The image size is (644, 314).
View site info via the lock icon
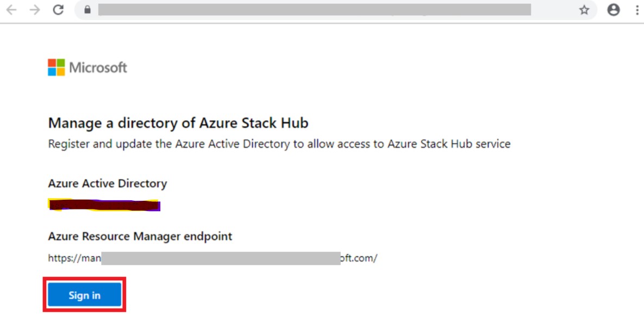tap(87, 10)
